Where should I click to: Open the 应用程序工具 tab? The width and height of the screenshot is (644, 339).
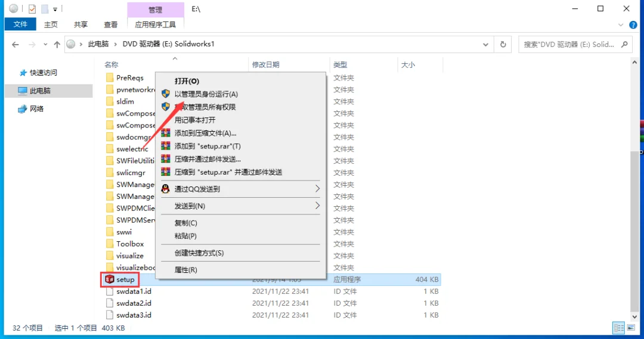(x=155, y=24)
